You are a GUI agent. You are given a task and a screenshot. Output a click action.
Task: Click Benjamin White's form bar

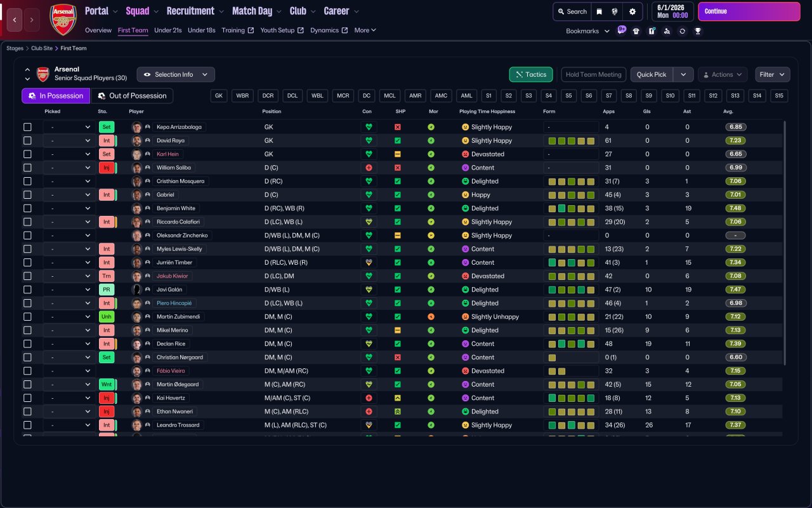point(571,208)
